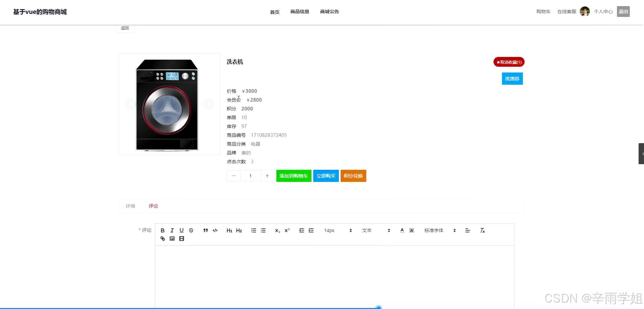Screen dimensions: 644x309
Task: Insert a blockquote in the editor
Action: (x=206, y=230)
